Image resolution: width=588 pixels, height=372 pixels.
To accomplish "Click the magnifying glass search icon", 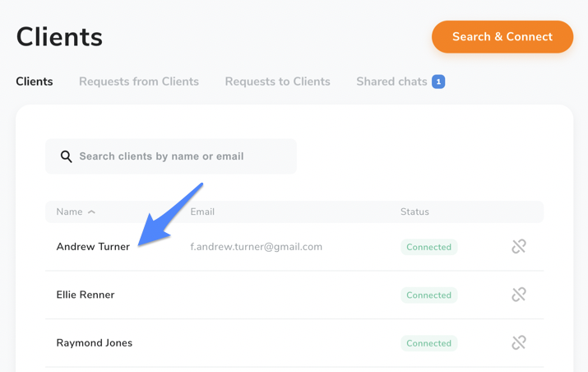I will (67, 156).
